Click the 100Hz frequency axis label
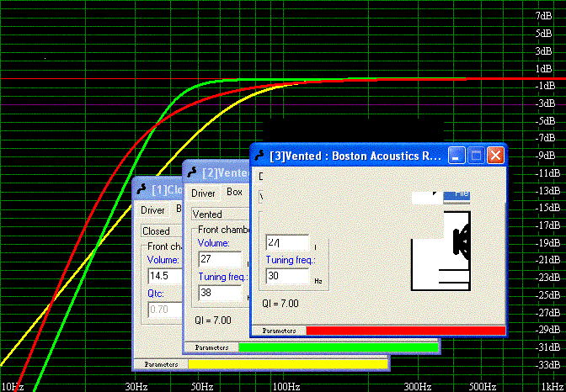This screenshot has height=392, width=566. tap(286, 387)
